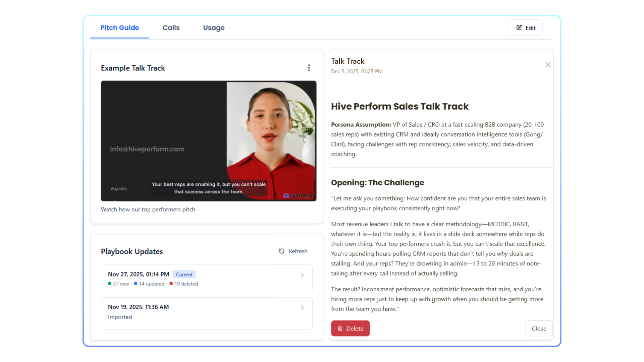Click the pencil edit icon at top right
Screen dimensions: 644x362
click(519, 28)
